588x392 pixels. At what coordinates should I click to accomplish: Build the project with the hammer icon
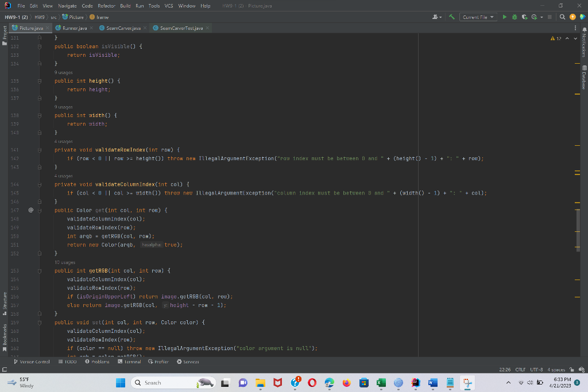click(452, 17)
